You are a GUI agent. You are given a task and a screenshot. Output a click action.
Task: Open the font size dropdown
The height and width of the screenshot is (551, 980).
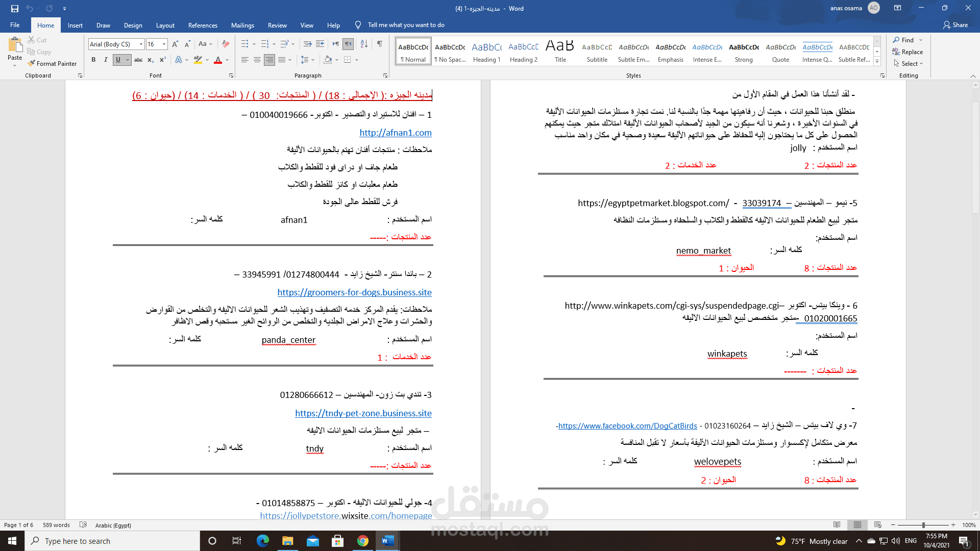[x=164, y=44]
